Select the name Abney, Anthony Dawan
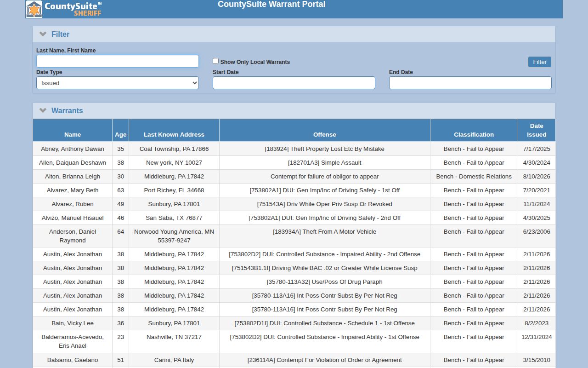The image size is (588, 368). [x=73, y=149]
